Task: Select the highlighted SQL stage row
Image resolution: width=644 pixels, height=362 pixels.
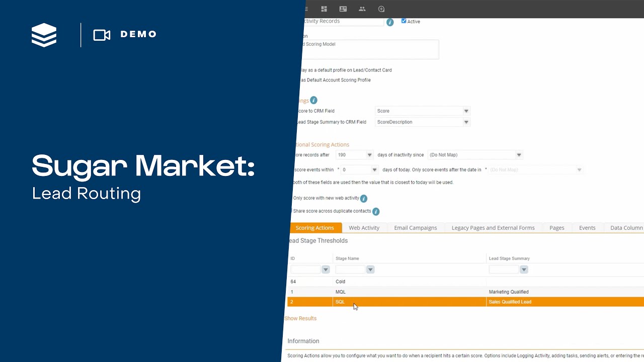Action: [x=465, y=302]
